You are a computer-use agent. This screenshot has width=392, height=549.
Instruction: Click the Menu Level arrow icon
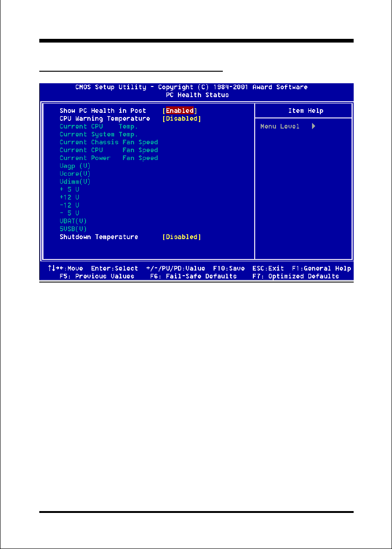(313, 126)
